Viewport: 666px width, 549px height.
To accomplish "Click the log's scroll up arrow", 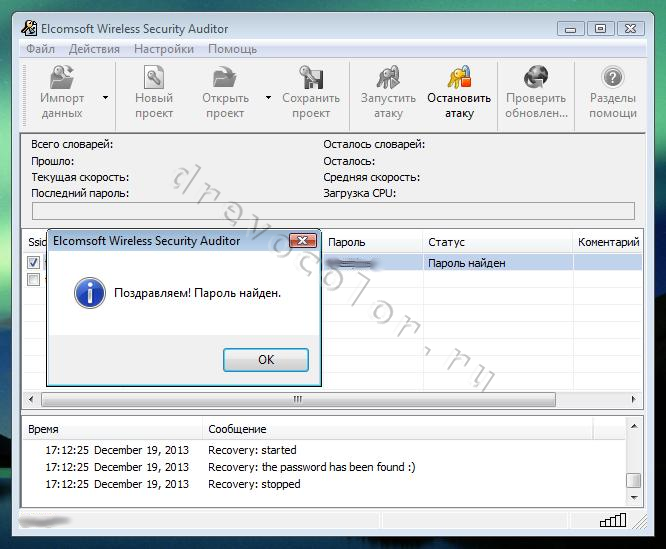I will 634,426.
